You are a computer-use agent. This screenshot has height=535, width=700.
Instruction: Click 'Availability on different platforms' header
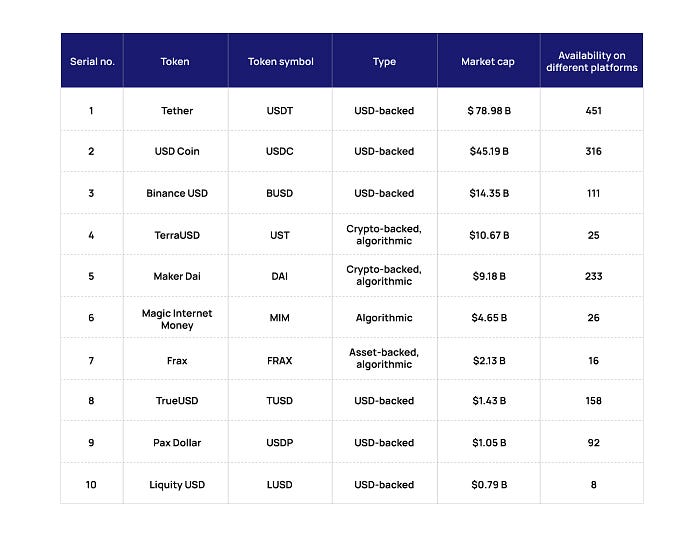coord(592,62)
